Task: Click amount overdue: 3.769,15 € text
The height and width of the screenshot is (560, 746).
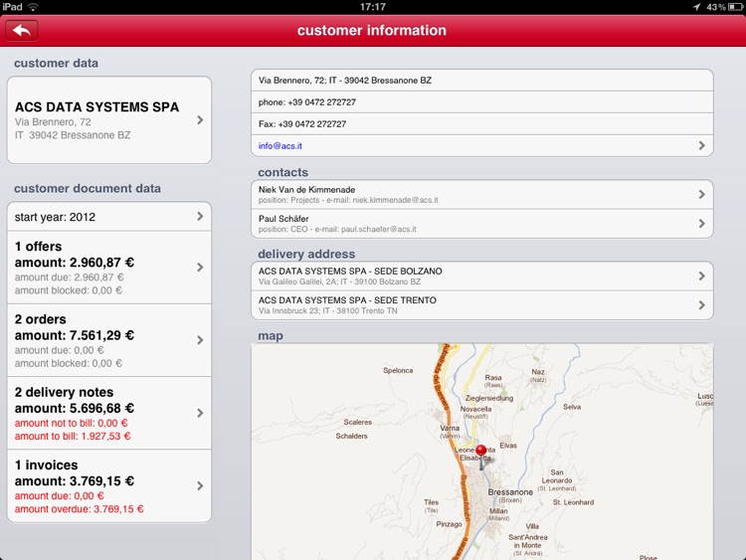Action: [x=79, y=509]
